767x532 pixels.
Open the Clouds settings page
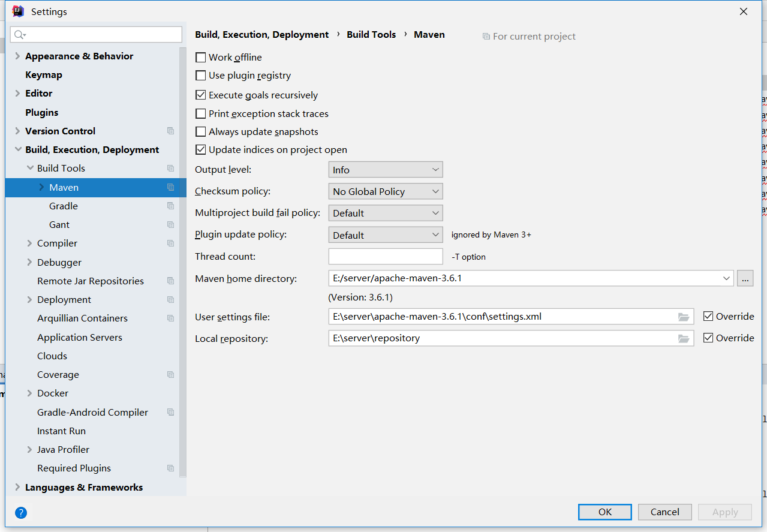pyautogui.click(x=52, y=356)
